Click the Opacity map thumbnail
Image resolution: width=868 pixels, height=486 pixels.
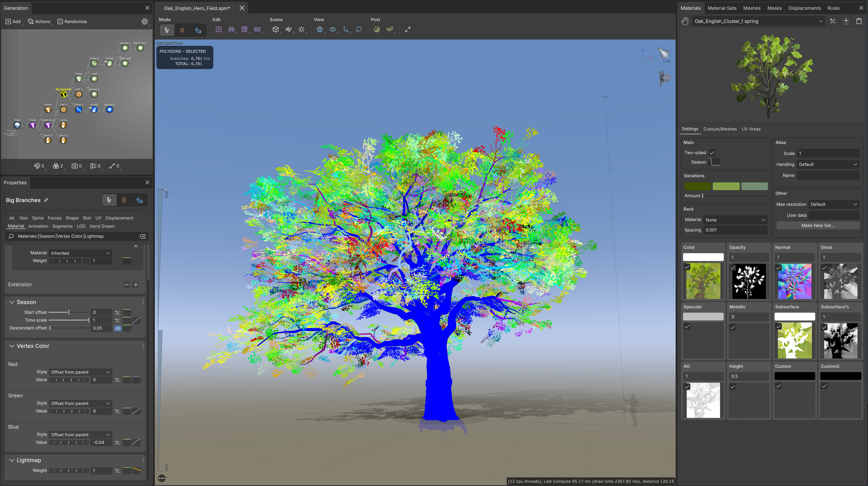pos(749,281)
